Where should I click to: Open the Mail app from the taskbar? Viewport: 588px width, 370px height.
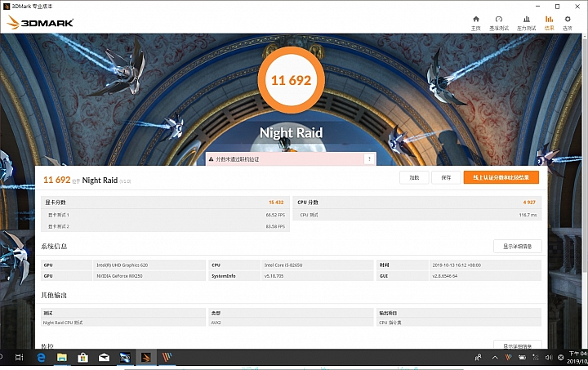(104, 358)
